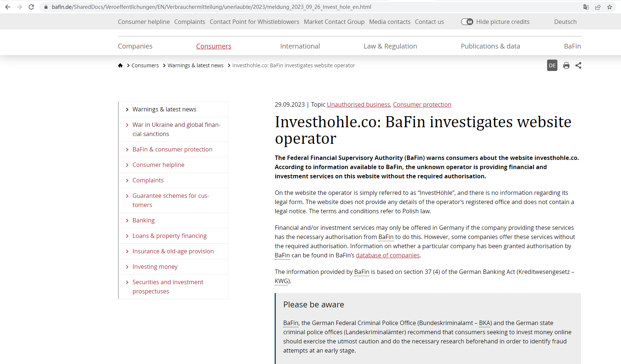Open Loans & property financing link
This screenshot has height=364, width=621.
point(169,236)
